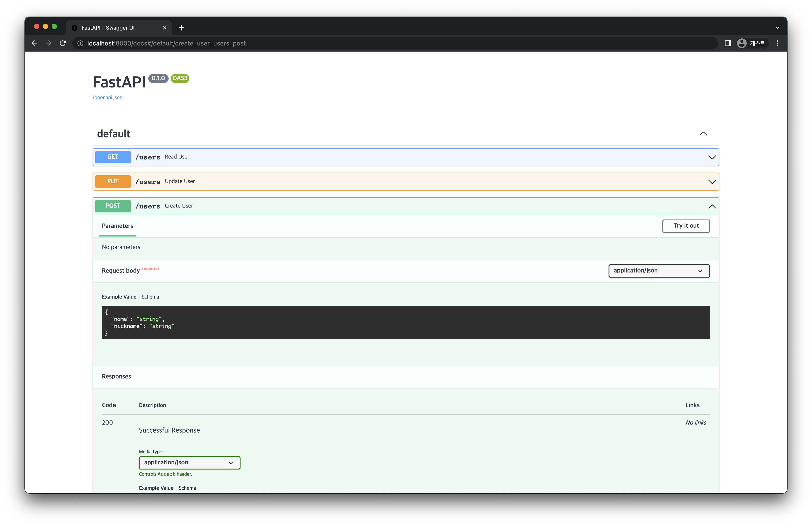Open the tab search chevron in title bar
This screenshot has width=812, height=526.
778,28
